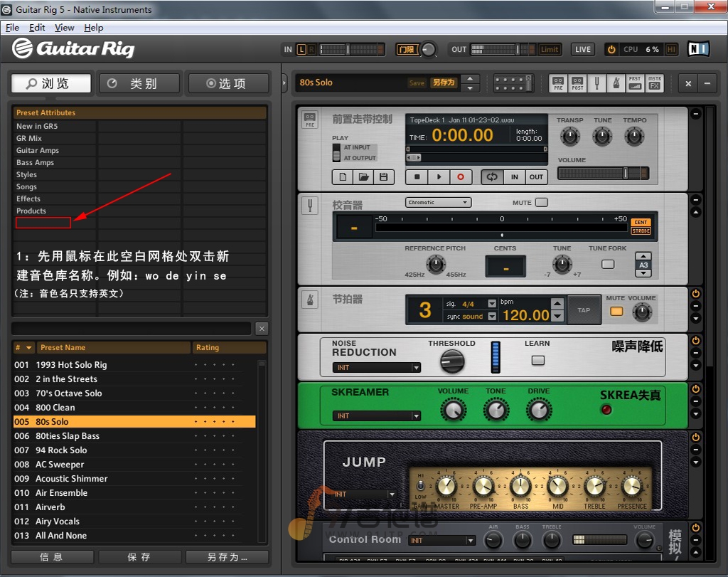This screenshot has height=577, width=728.
Task: Toggle the PRST preset volume component
Action: tap(635, 84)
